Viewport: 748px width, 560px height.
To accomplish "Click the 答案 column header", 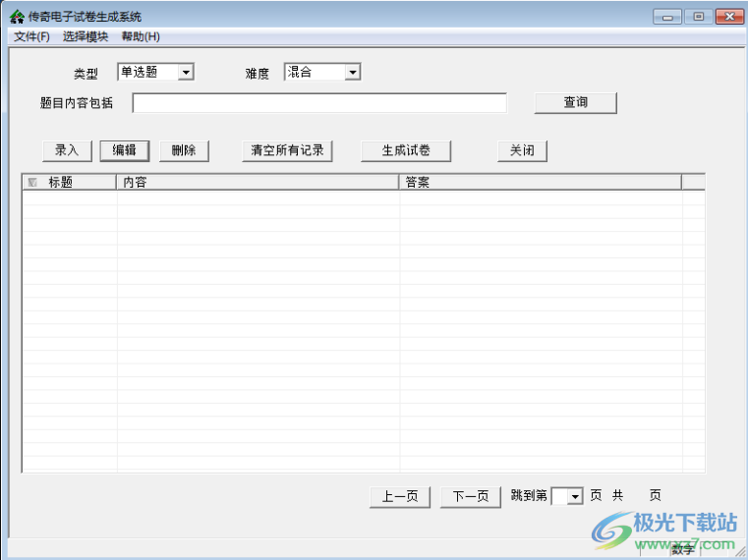I will coord(540,182).
